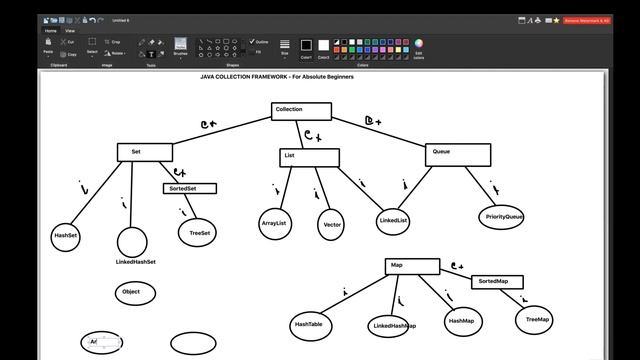The image size is (640, 360).
Task: Click the Copy button
Action: point(68,55)
